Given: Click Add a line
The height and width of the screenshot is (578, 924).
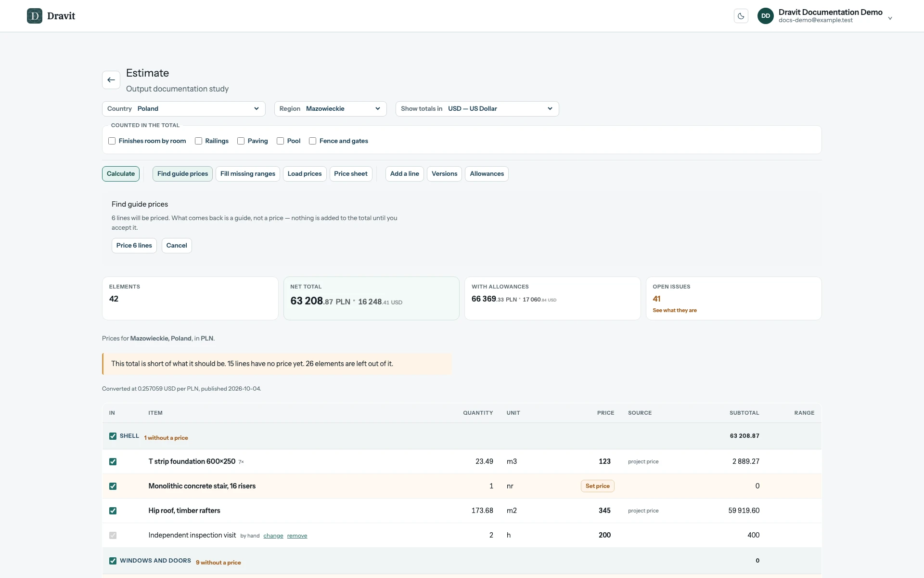Looking at the screenshot, I should 405,174.
